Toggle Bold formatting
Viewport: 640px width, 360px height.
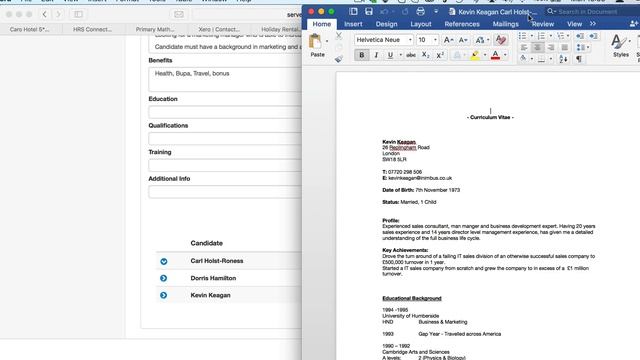361,55
